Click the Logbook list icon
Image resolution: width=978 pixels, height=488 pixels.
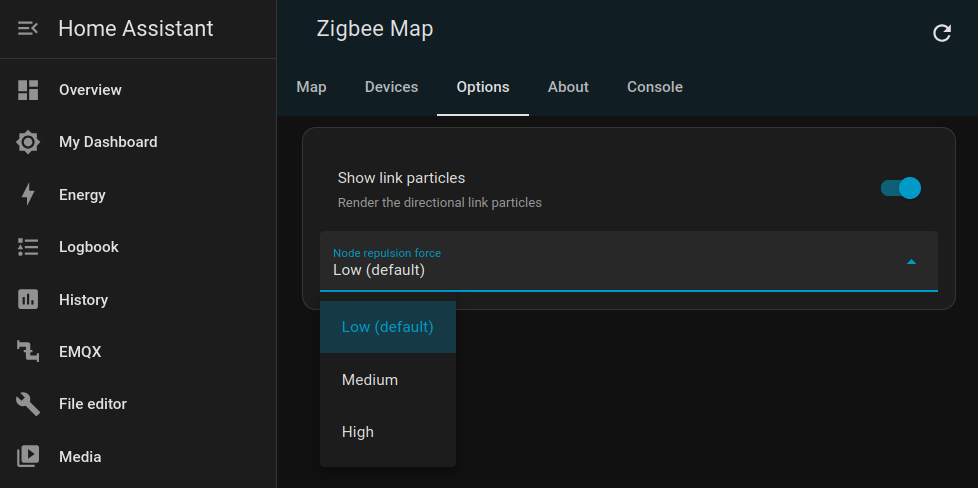[28, 247]
